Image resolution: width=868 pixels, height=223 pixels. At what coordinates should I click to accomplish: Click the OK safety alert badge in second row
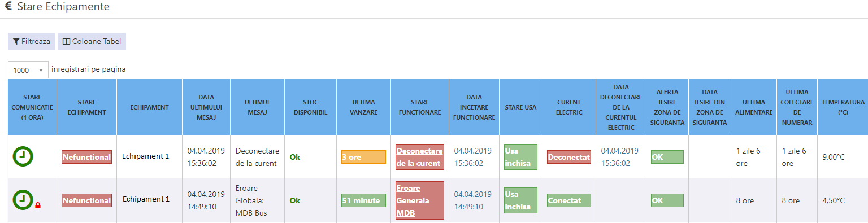pyautogui.click(x=667, y=200)
